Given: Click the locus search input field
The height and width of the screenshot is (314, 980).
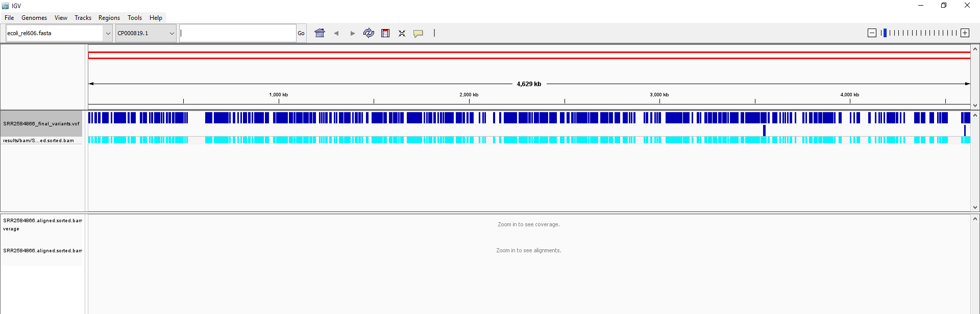Looking at the screenshot, I should coord(237,33).
